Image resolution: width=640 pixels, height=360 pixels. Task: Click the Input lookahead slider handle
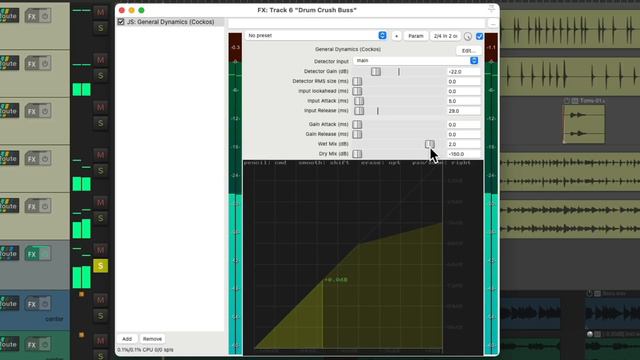(x=357, y=91)
